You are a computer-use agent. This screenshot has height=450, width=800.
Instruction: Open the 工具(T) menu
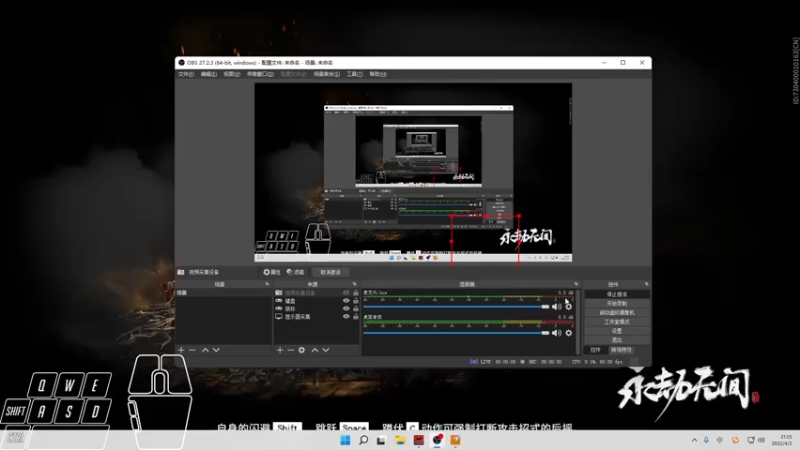354,74
